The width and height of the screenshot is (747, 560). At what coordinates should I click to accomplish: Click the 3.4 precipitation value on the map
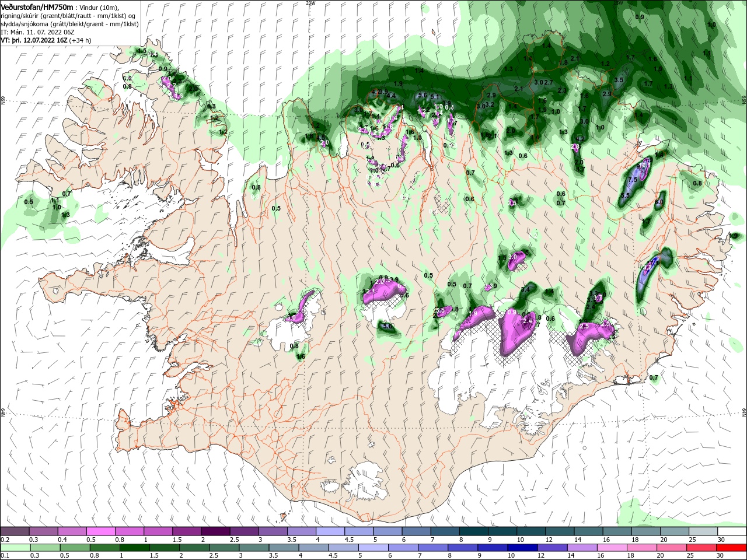coord(525,289)
